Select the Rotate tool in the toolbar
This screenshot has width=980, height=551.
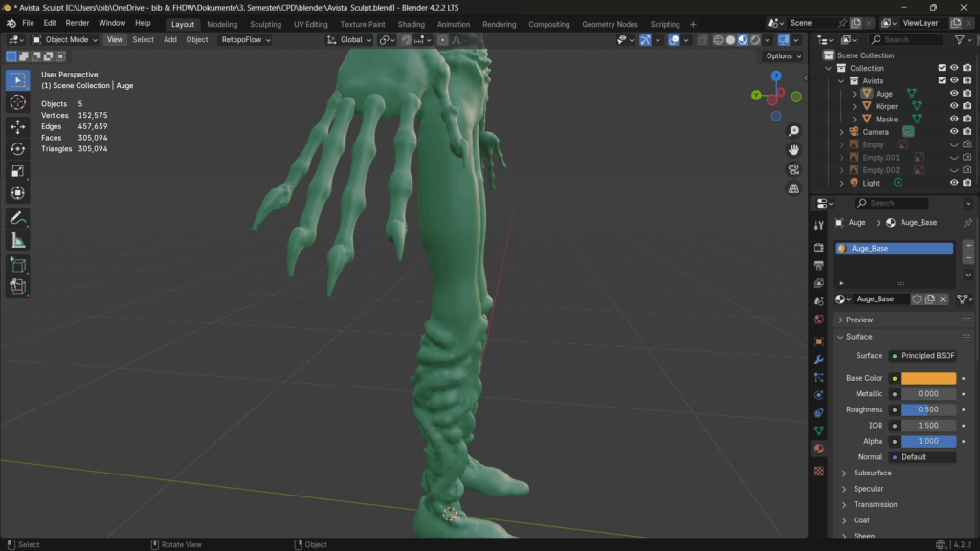tap(17, 148)
